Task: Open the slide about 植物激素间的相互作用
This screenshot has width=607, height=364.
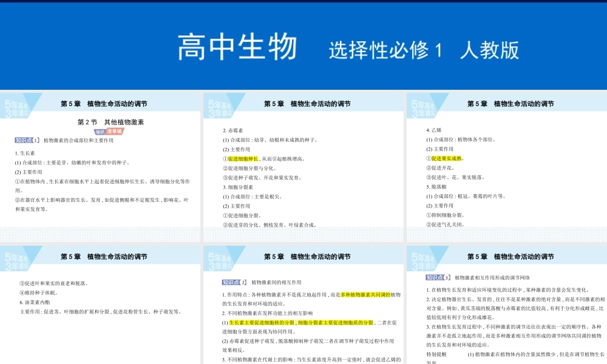Action: [303, 305]
